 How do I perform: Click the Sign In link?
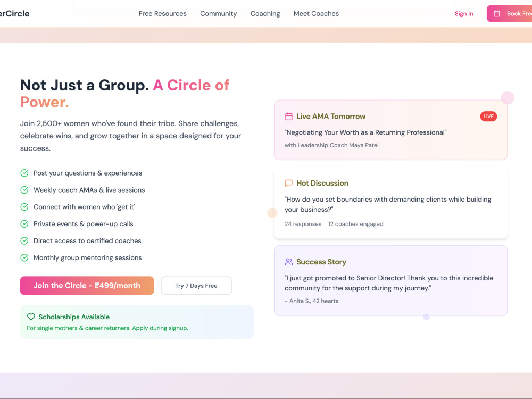464,14
